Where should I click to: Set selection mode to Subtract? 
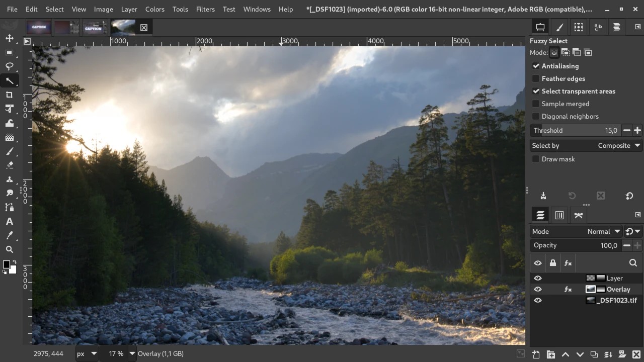[x=576, y=52]
